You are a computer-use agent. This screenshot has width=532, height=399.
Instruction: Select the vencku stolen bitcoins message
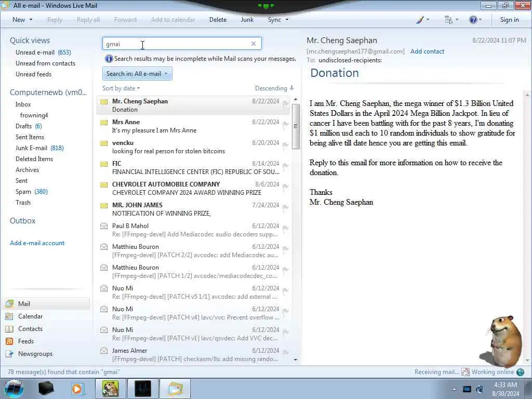193,147
